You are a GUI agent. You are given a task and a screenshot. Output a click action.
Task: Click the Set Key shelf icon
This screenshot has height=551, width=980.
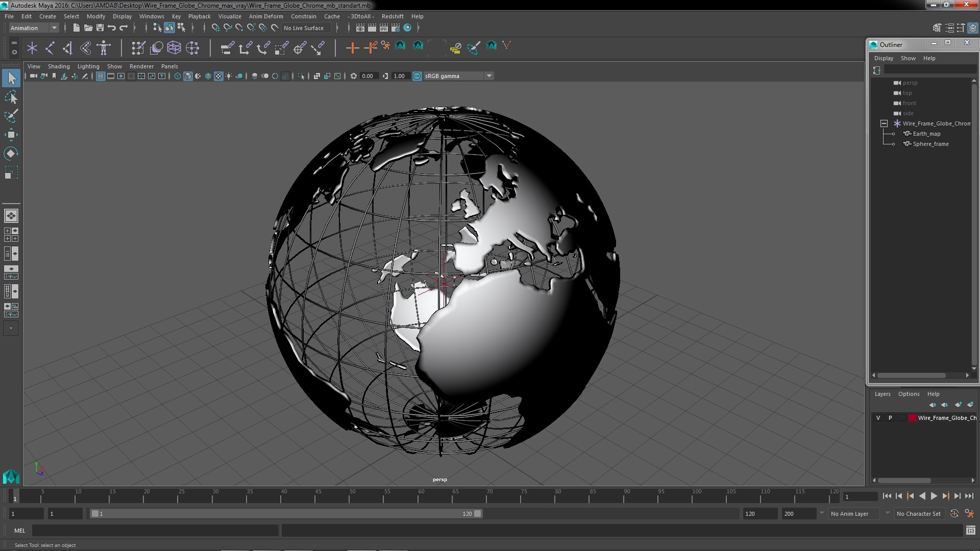(352, 48)
